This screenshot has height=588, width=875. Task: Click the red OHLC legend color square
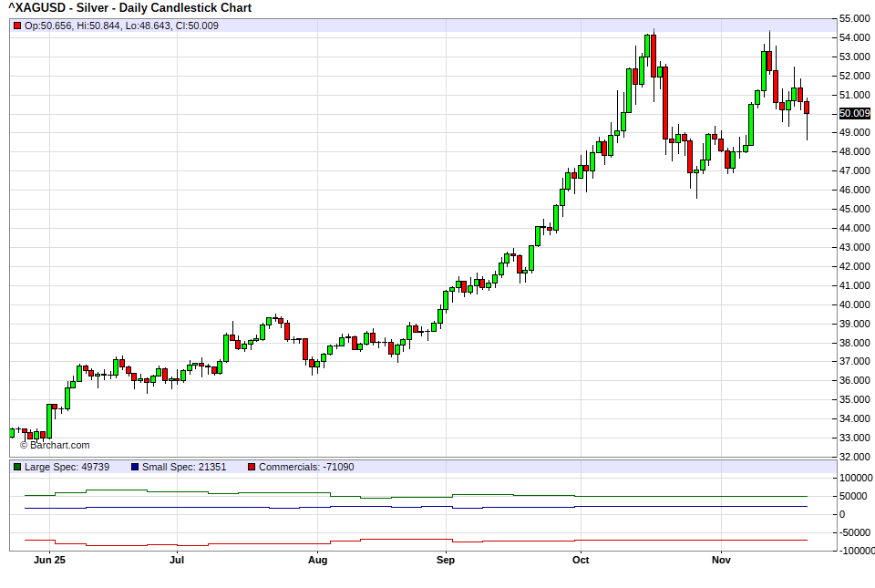pos(17,26)
